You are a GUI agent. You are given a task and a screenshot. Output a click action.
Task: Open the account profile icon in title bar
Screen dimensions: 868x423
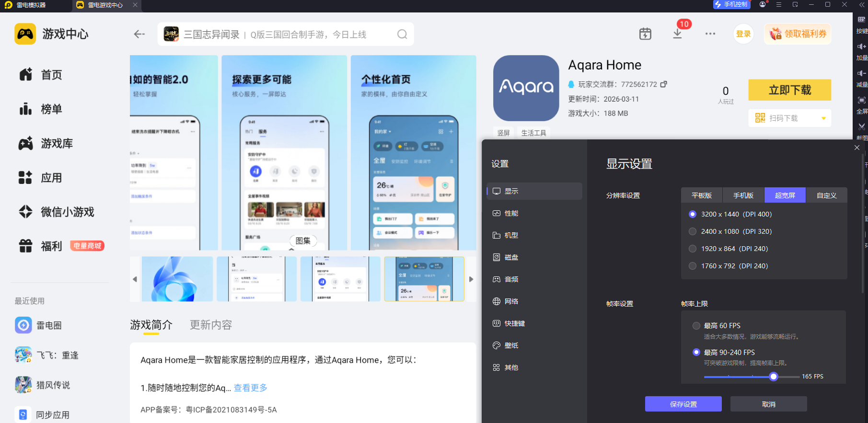763,4
